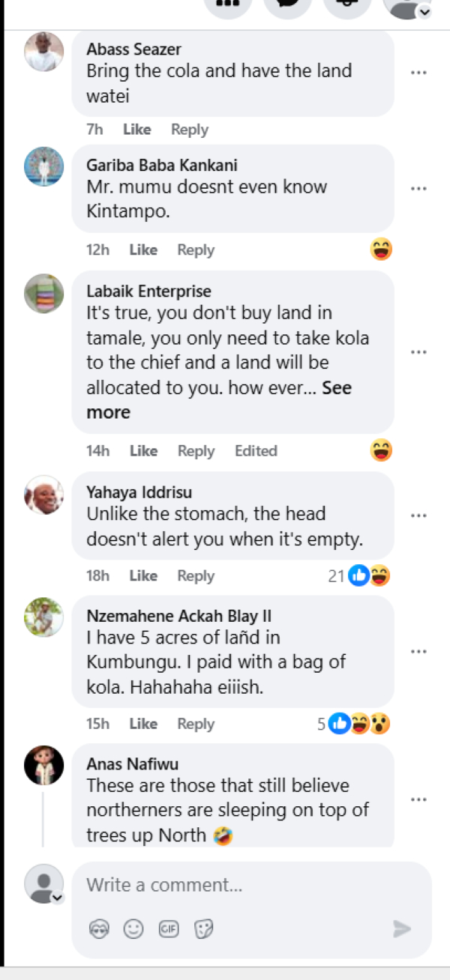Click the send comment arrow

click(x=402, y=929)
